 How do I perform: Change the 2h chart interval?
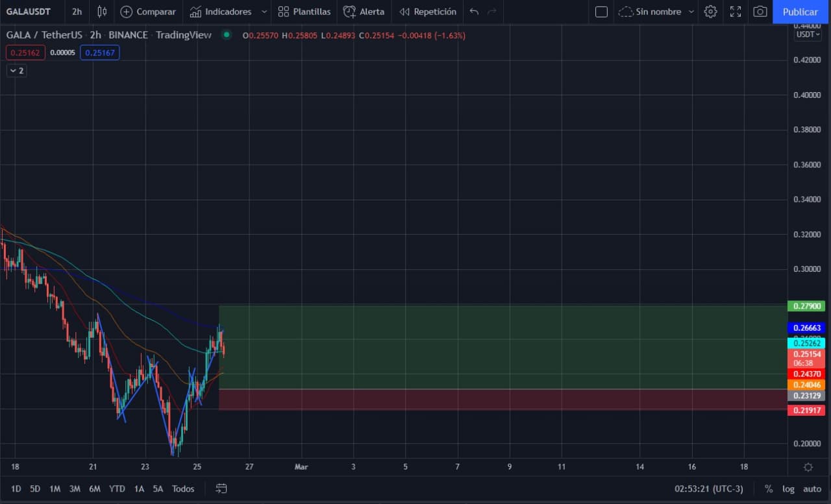tap(77, 12)
